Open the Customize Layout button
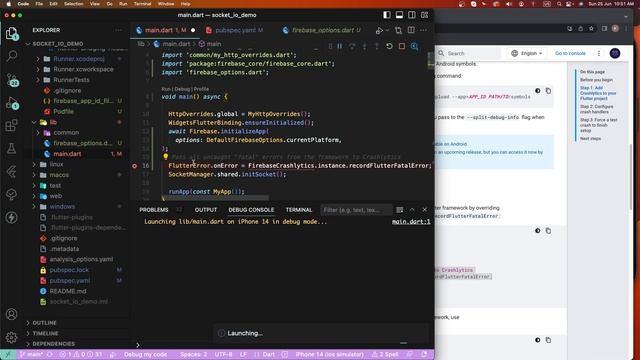 (424, 15)
